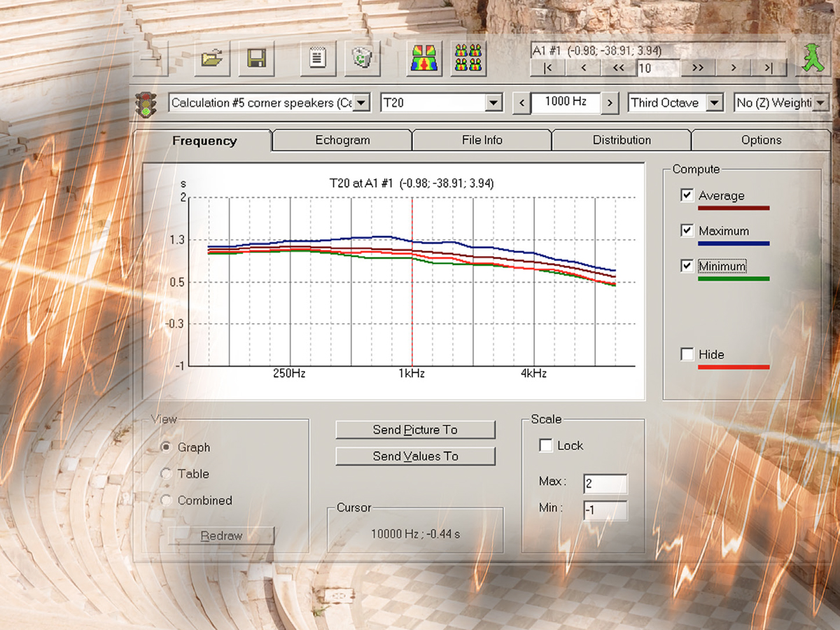Select the colored audience-area mapping icon
840x630 pixels.
click(x=423, y=59)
